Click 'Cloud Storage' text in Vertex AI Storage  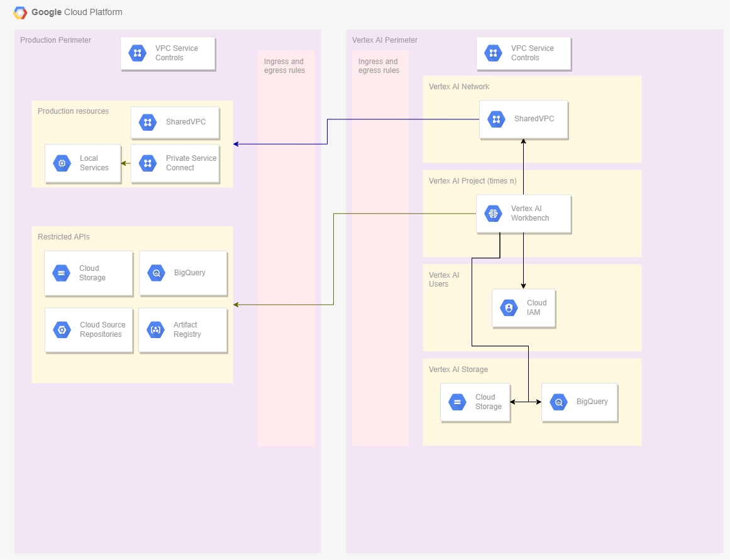tap(489, 402)
